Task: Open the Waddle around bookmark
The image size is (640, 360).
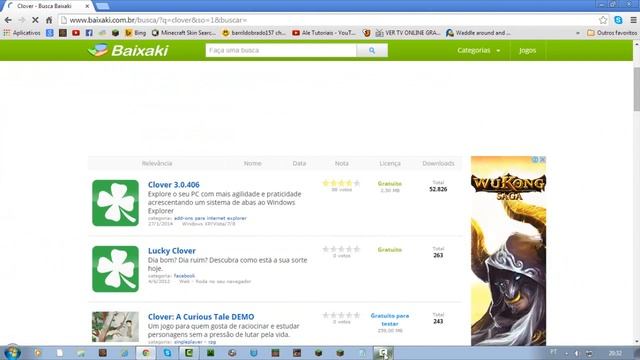Action: click(478, 33)
